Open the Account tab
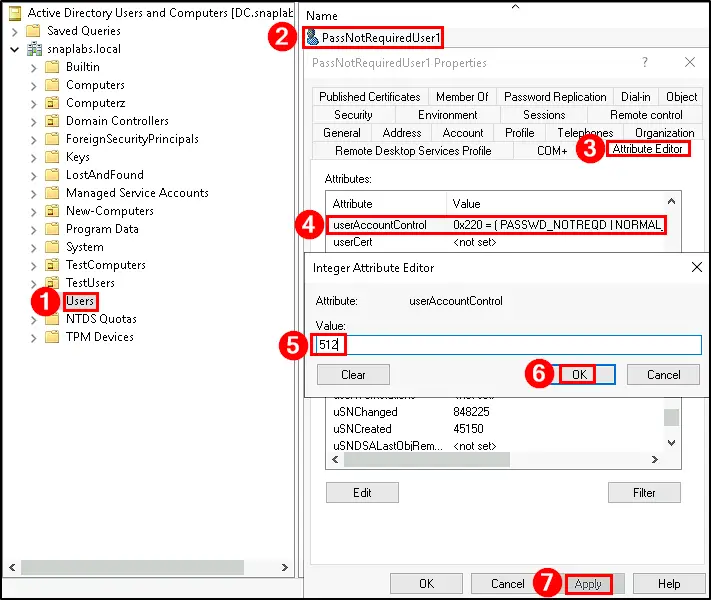 click(463, 133)
